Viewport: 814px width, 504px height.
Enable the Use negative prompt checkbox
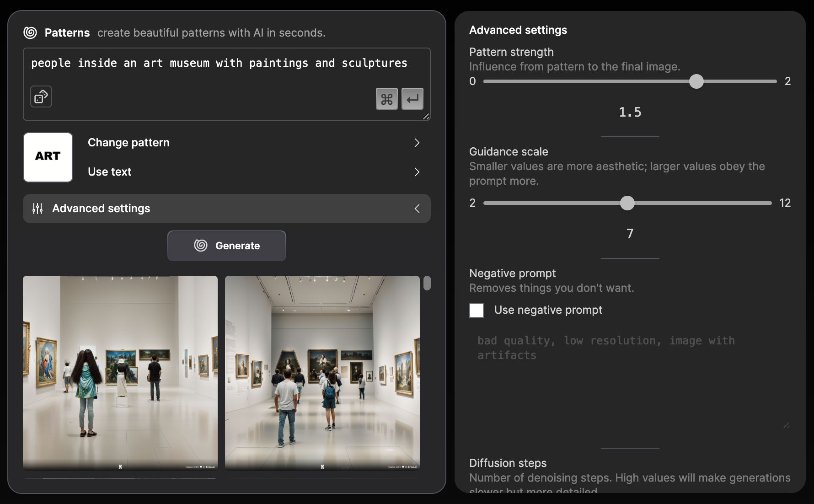[x=477, y=310]
